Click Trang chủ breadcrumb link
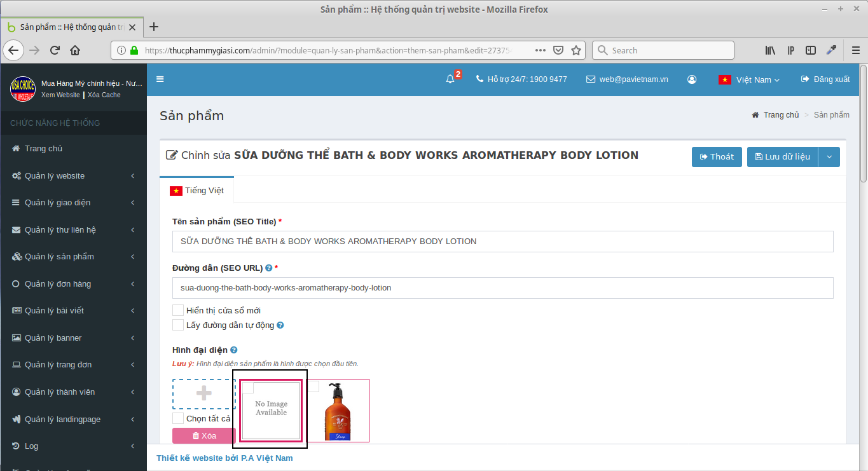 [781, 115]
